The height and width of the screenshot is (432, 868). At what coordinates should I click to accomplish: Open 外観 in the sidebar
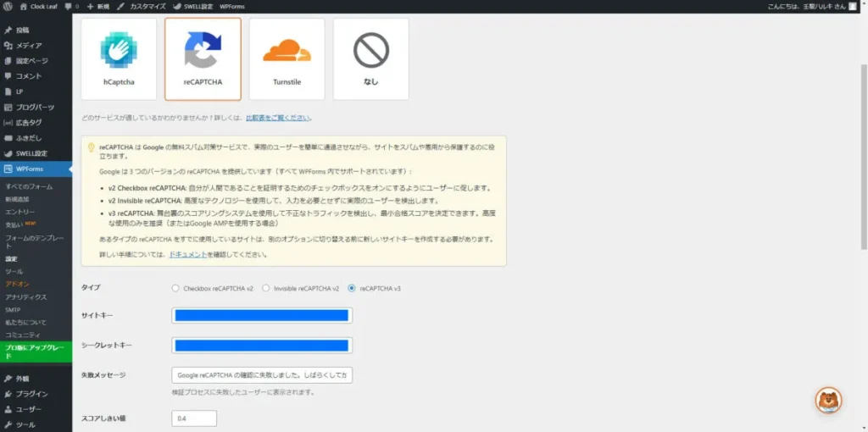(x=36, y=379)
